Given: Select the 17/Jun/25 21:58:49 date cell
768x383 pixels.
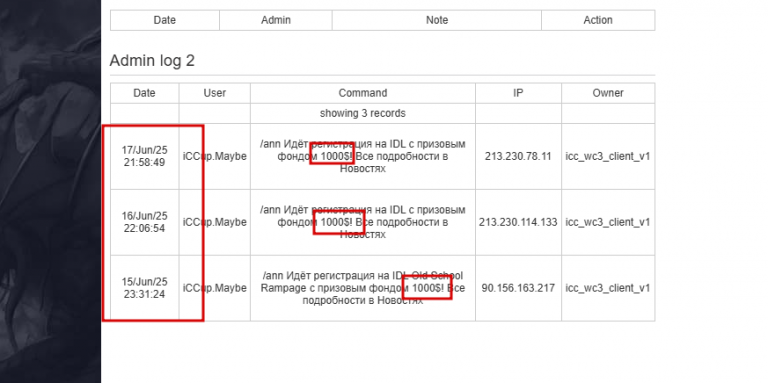Looking at the screenshot, I should click(x=144, y=156).
